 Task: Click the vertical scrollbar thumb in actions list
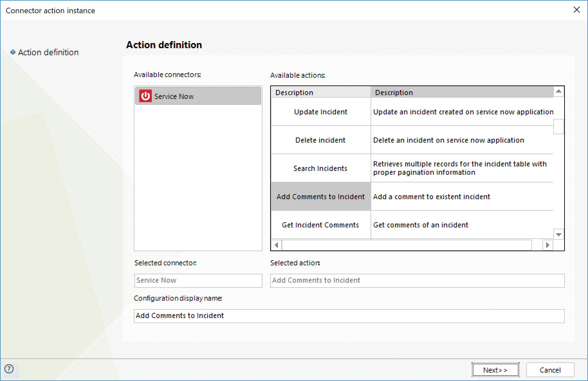pos(559,127)
